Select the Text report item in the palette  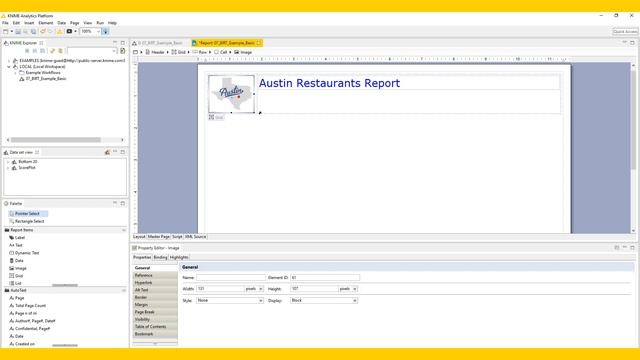coord(16,245)
